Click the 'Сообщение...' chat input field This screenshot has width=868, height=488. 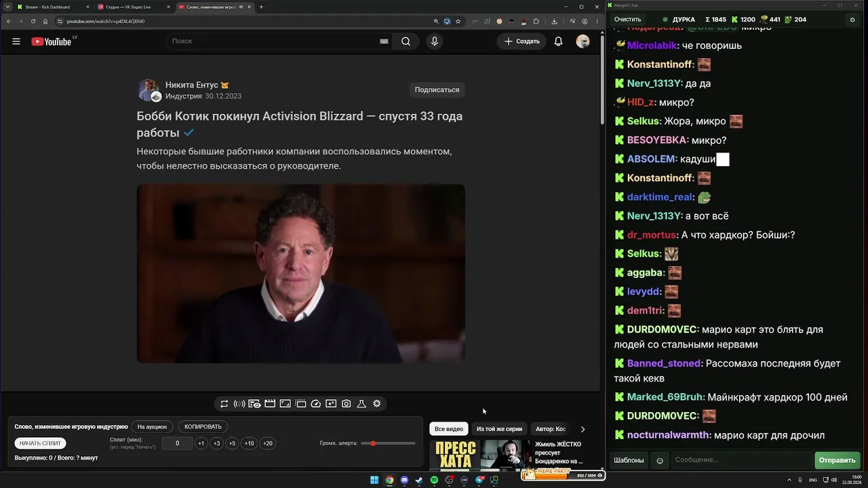[742, 460]
